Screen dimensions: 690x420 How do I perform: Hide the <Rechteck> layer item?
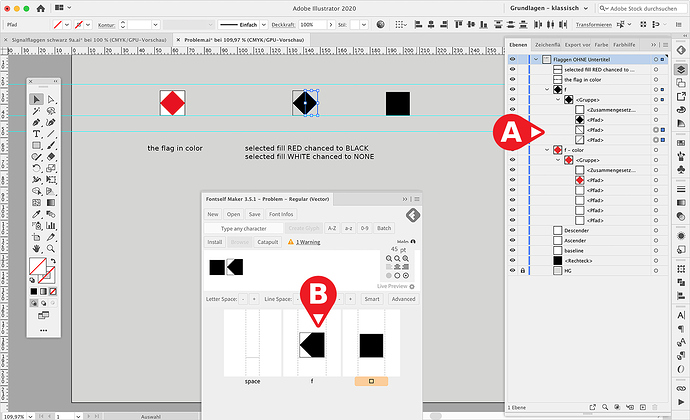(512, 261)
